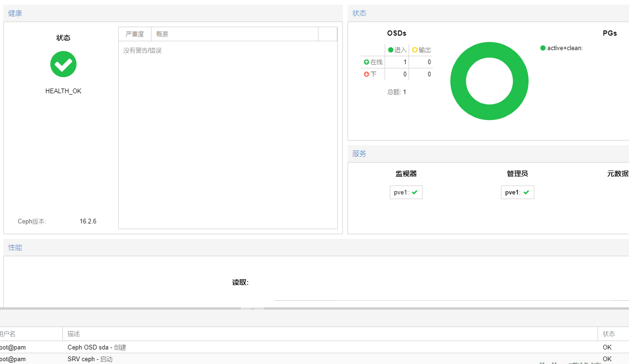
Task: Click the 读取: performance label
Action: [x=240, y=282]
